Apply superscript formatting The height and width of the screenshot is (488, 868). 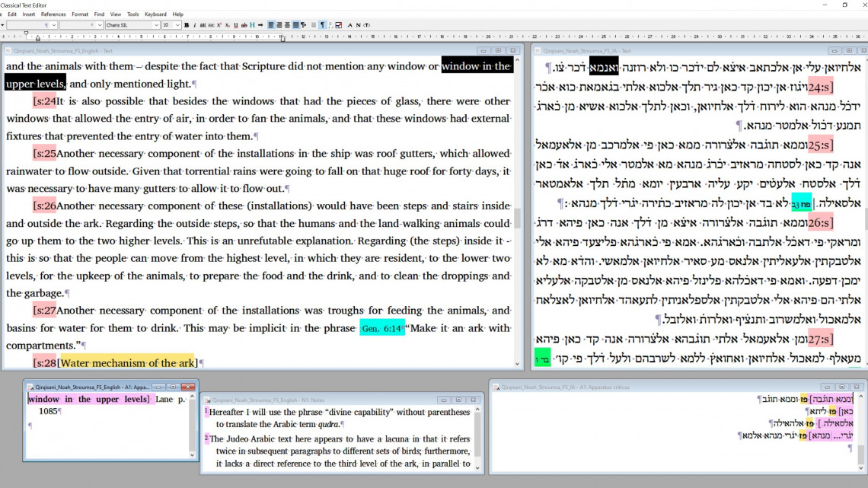coord(219,25)
